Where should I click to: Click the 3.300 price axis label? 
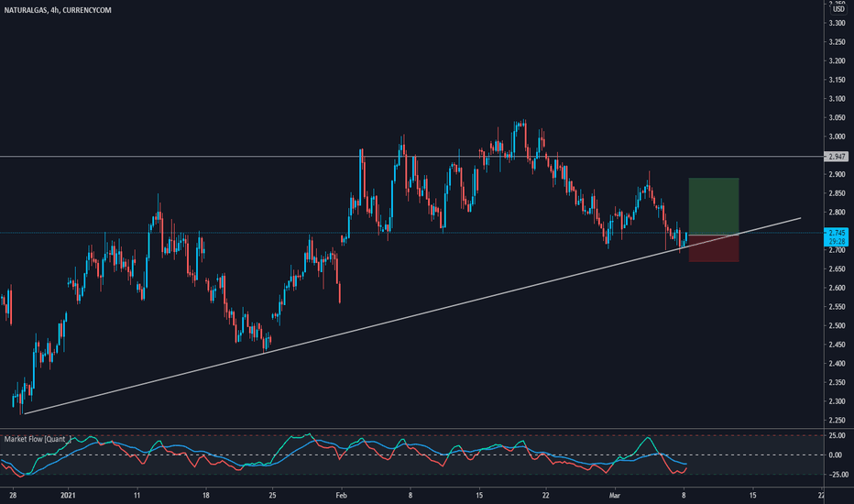pos(838,23)
